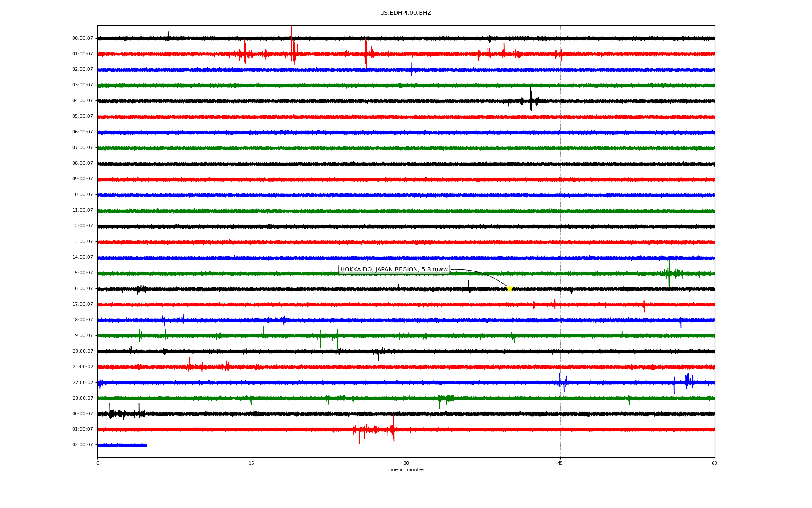Click the 10:00:07 trace time label
This screenshot has height=508, width=812.
click(82, 195)
